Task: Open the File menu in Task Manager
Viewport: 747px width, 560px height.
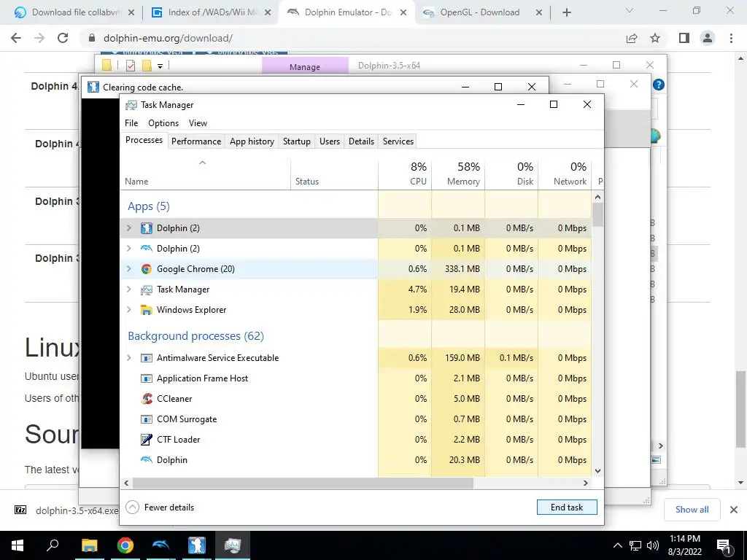Action: pyautogui.click(x=131, y=122)
